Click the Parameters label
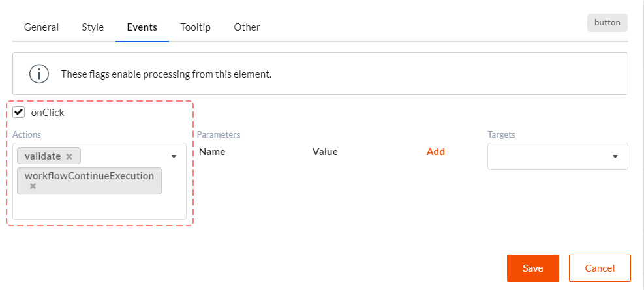The width and height of the screenshot is (644, 290). pyautogui.click(x=219, y=134)
